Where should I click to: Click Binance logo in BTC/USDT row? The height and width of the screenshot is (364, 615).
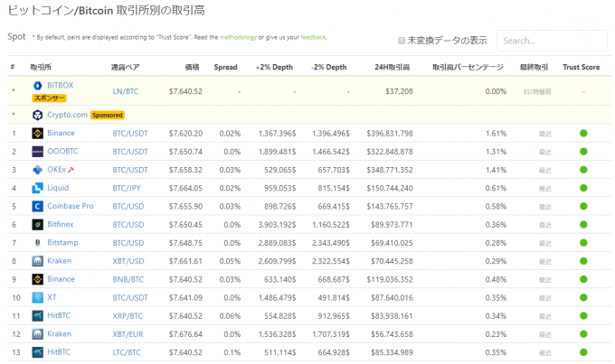[x=38, y=133]
